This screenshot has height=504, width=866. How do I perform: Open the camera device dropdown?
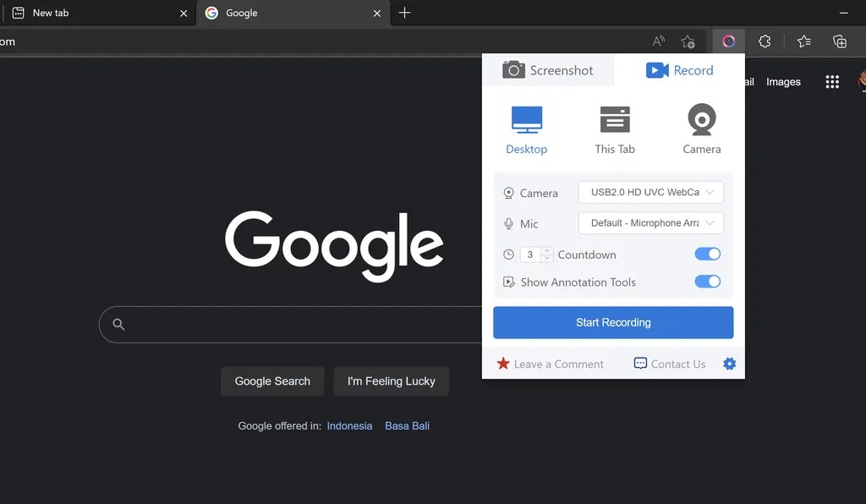pyautogui.click(x=649, y=192)
